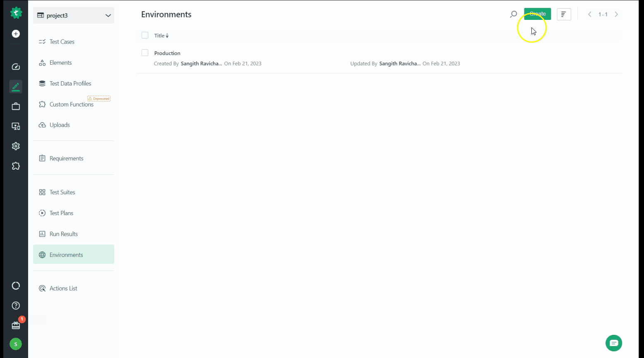This screenshot has height=358, width=644.
Task: Click the circular usage status icon
Action: pyautogui.click(x=16, y=285)
